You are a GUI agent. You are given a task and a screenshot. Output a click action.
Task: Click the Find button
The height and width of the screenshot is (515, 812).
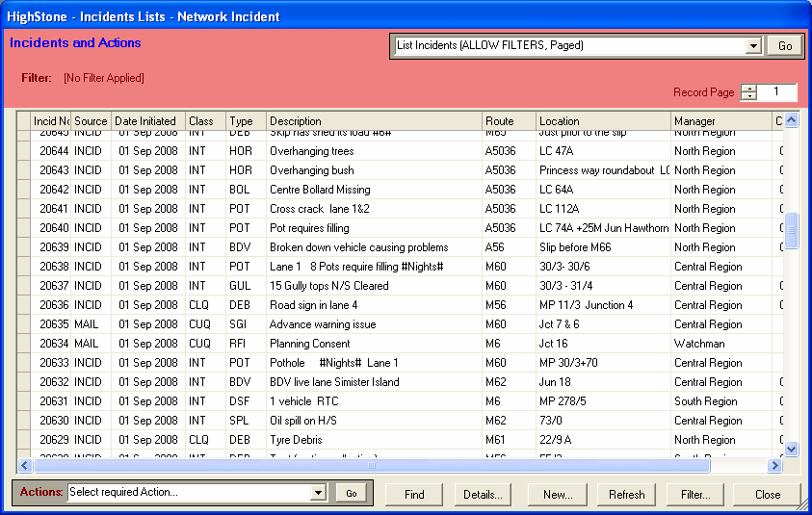coord(414,494)
